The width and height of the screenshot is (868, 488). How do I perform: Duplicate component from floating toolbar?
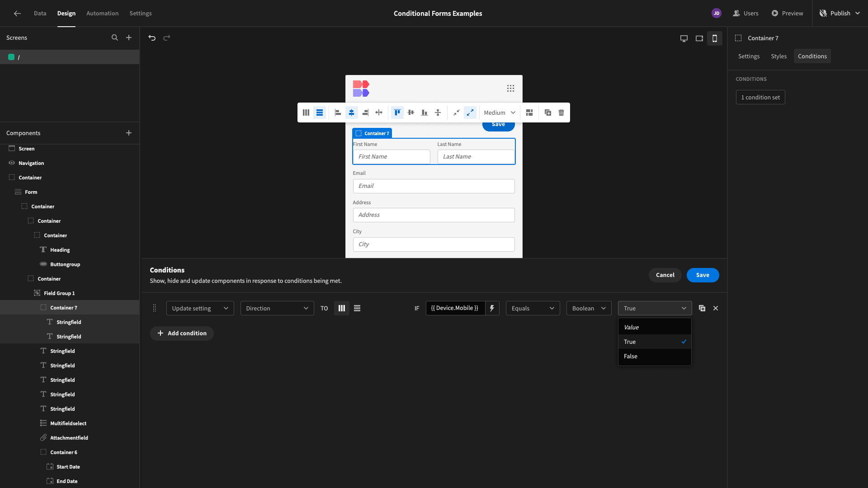pos(547,113)
